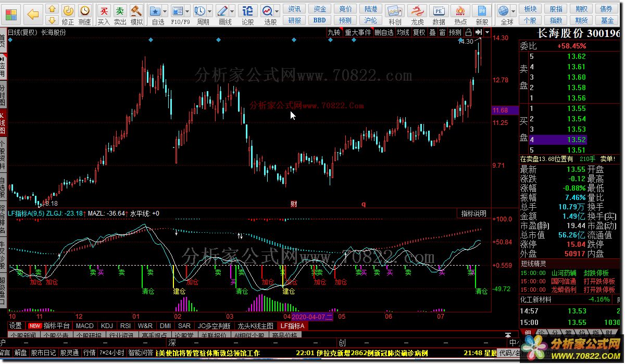Toggle 复权 price adjustment
Image resolution: width=625 pixels, height=364 pixels.
click(x=419, y=32)
